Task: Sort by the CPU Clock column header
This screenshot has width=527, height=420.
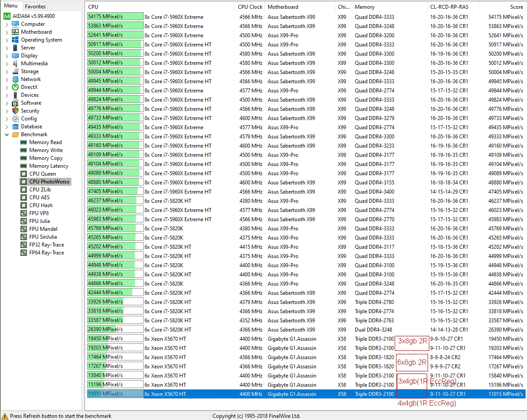Action: pyautogui.click(x=250, y=7)
